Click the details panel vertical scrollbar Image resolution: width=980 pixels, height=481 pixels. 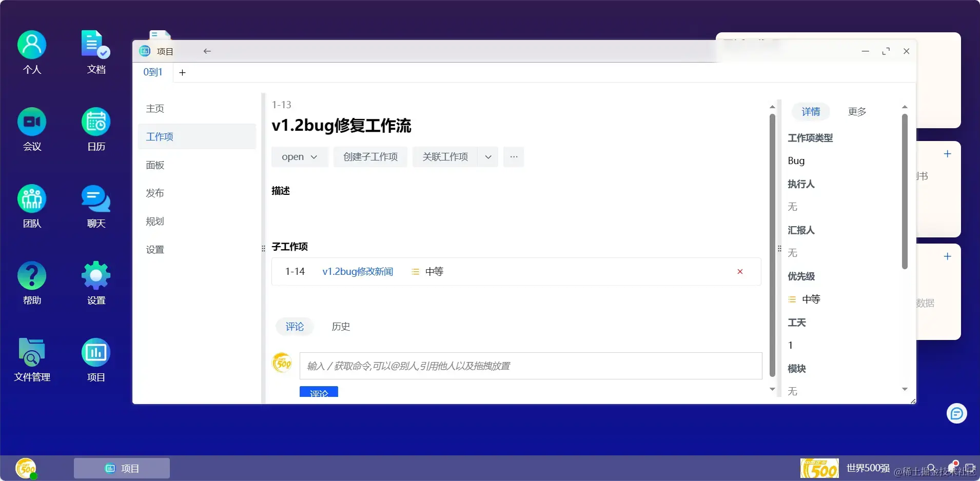(905, 191)
